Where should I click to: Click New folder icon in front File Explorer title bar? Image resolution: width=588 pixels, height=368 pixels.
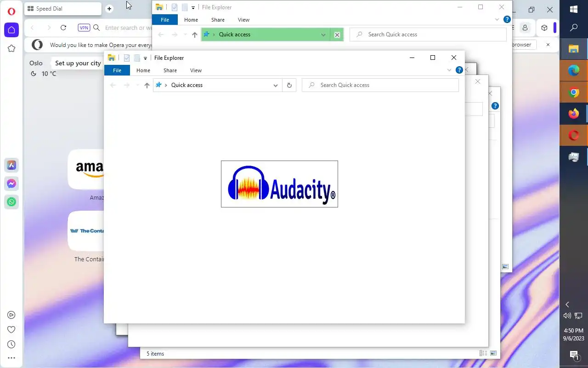point(136,58)
